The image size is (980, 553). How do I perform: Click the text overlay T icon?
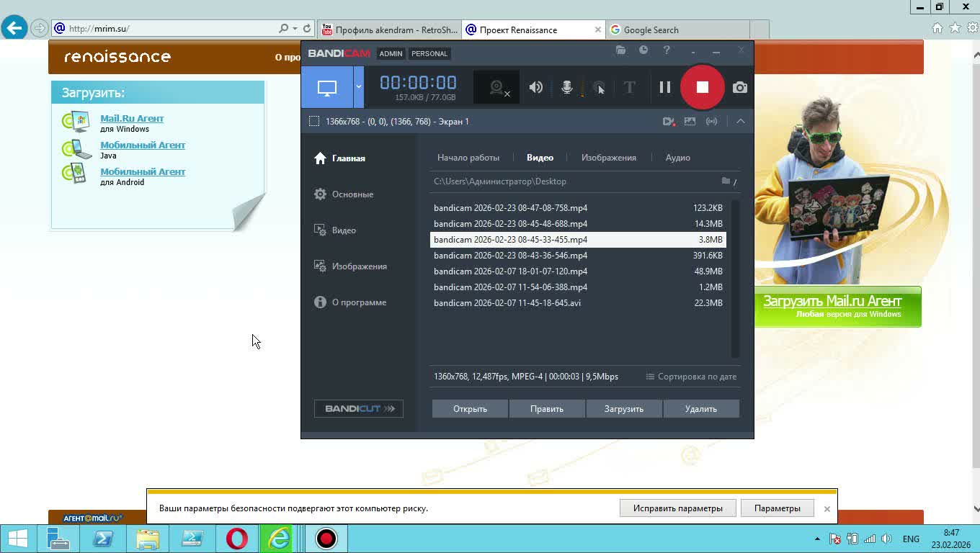pos(629,87)
